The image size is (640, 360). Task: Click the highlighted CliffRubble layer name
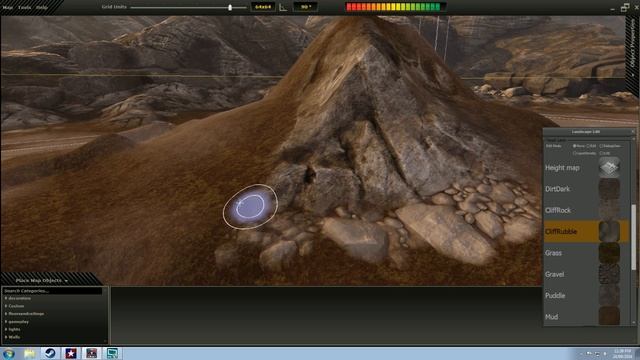561,231
